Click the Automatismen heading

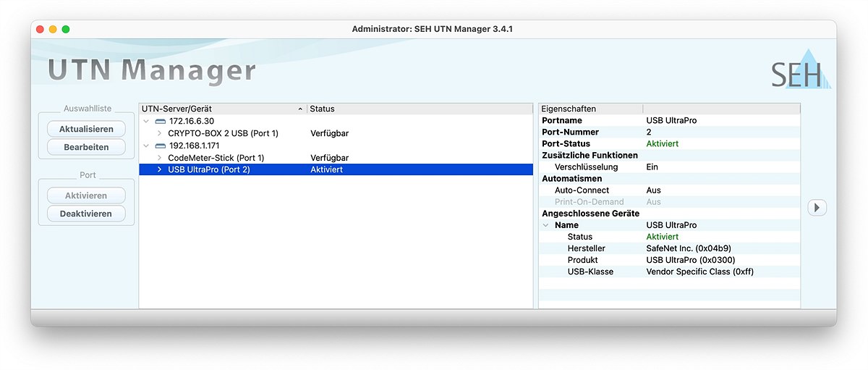(x=572, y=178)
